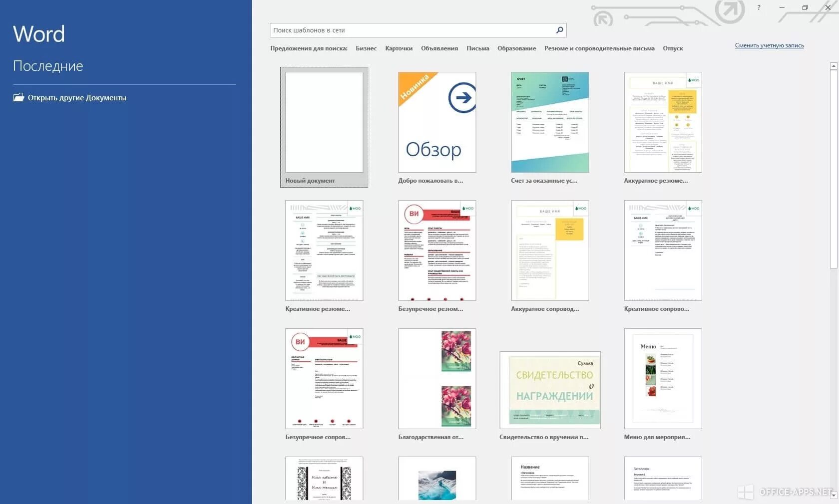Pick the Счет за оказанные ус... template

coord(550,127)
